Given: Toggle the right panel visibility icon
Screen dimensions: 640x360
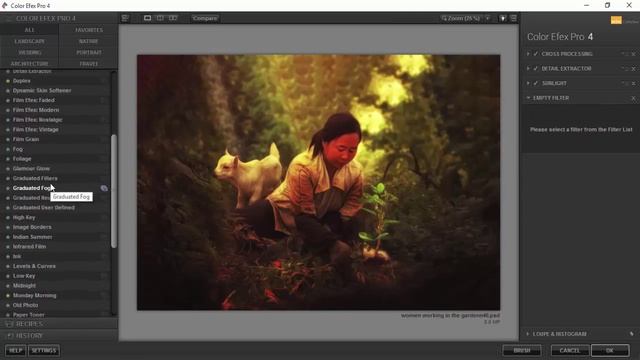Looking at the screenshot, I should pos(513,18).
